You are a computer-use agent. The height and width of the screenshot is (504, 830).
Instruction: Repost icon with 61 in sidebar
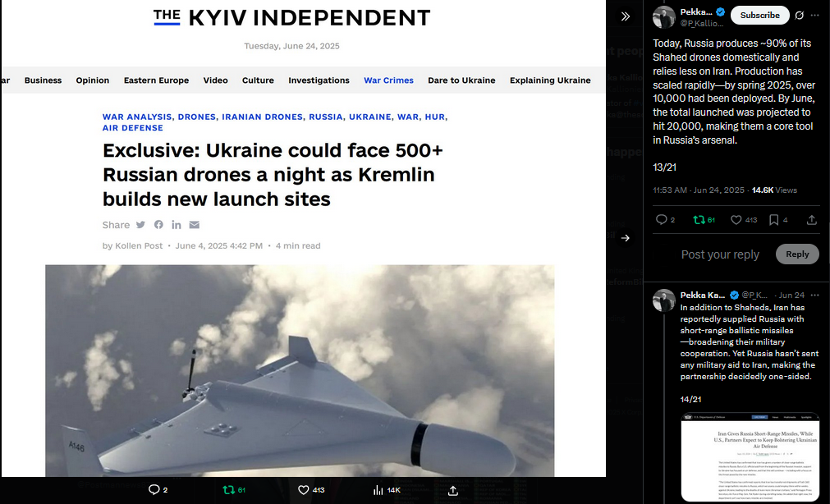click(x=699, y=220)
